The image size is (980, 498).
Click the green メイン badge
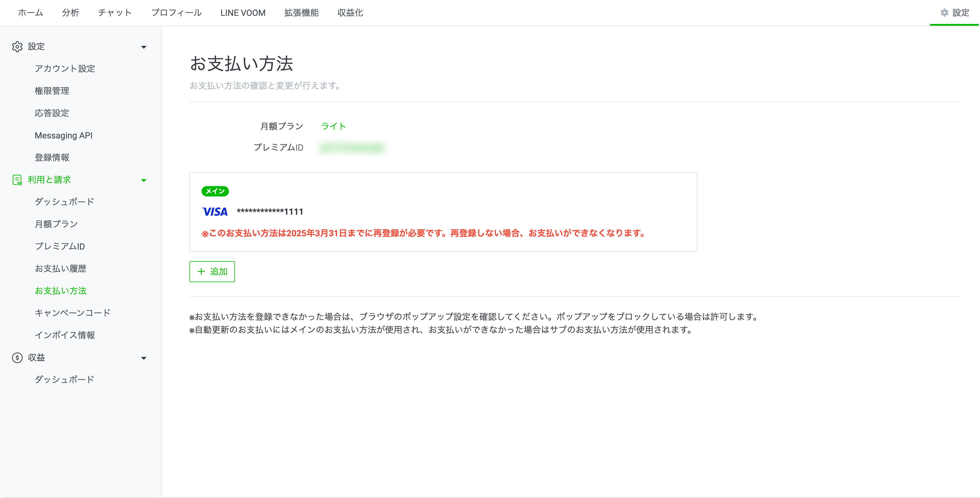click(215, 191)
